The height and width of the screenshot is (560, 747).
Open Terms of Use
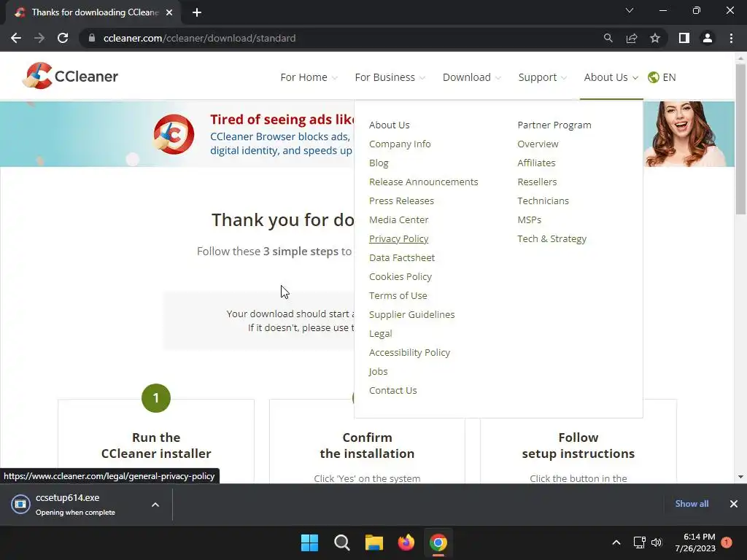(x=398, y=296)
